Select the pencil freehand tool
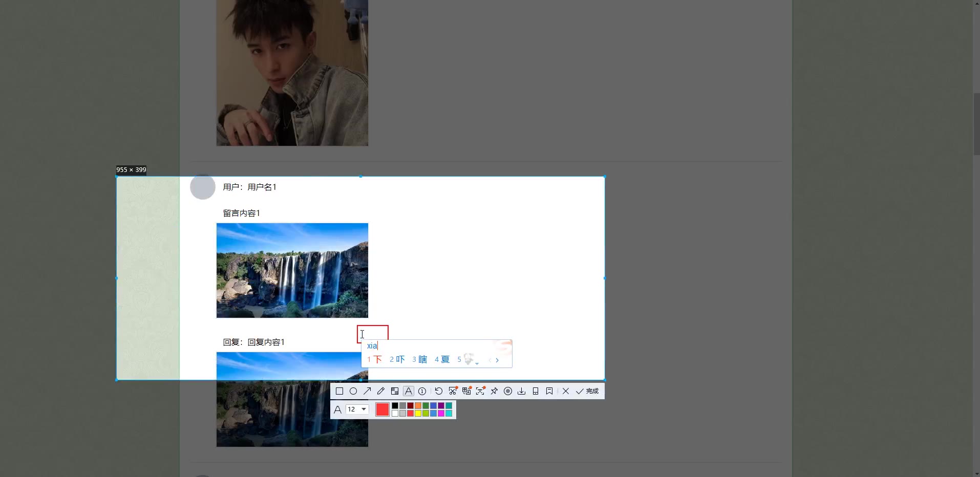This screenshot has height=477, width=980. click(x=381, y=391)
